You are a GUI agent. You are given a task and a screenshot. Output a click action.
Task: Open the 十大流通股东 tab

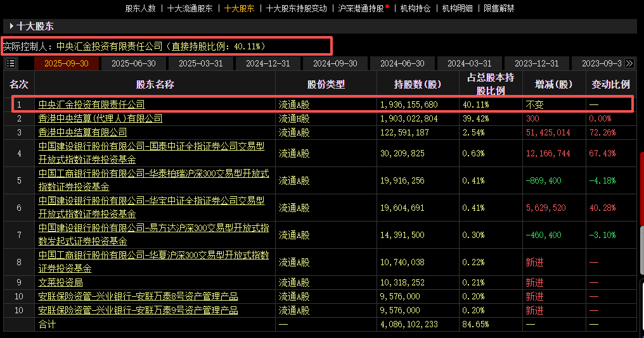coord(190,8)
